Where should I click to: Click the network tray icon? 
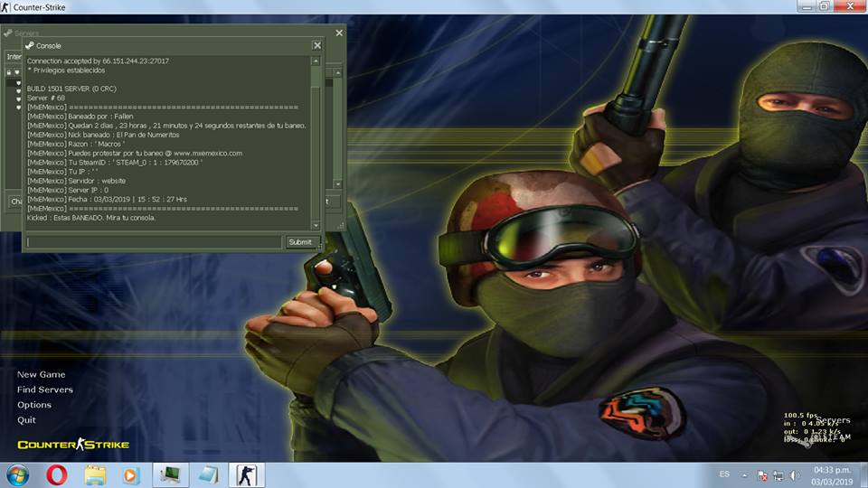coord(778,475)
